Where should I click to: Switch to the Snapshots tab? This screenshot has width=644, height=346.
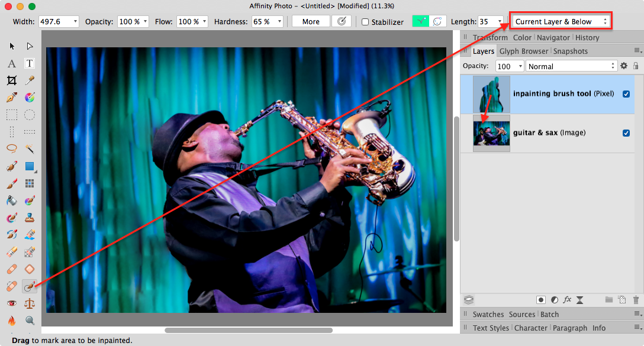[570, 51]
